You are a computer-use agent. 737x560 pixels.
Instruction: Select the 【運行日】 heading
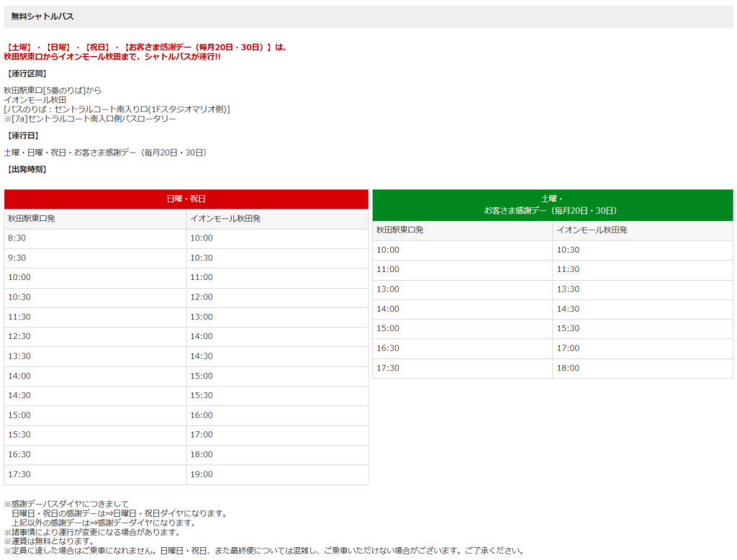coord(22,136)
